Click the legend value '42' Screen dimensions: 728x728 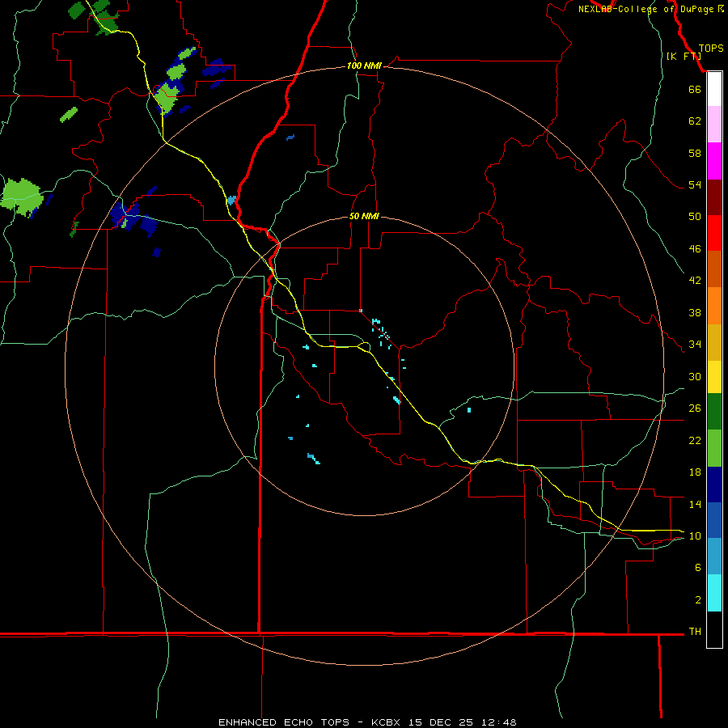point(695,281)
